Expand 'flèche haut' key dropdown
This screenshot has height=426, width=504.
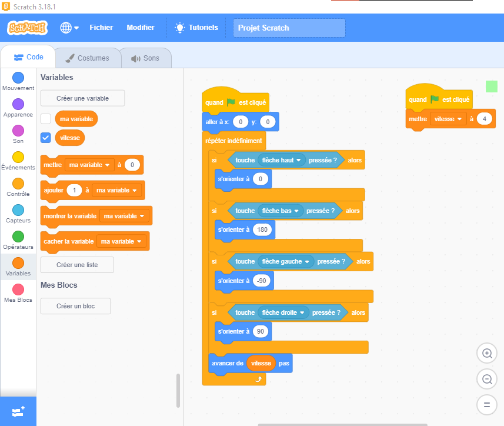click(299, 160)
